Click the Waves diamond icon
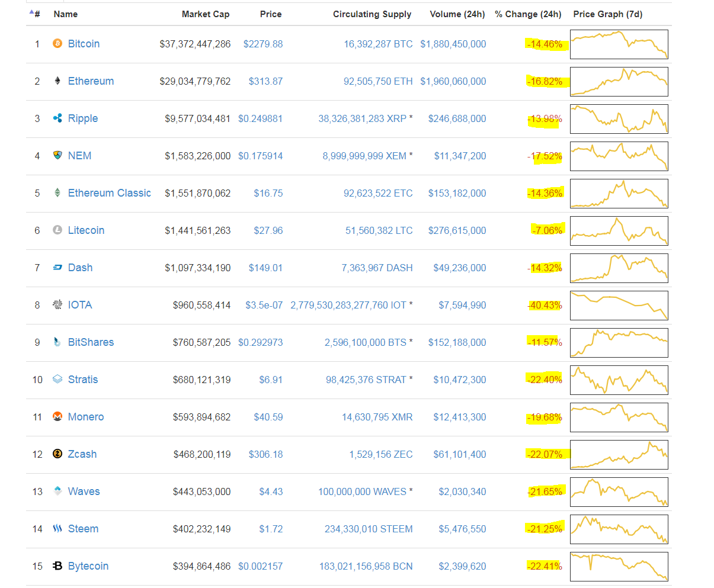714x588 pixels. 57,491
